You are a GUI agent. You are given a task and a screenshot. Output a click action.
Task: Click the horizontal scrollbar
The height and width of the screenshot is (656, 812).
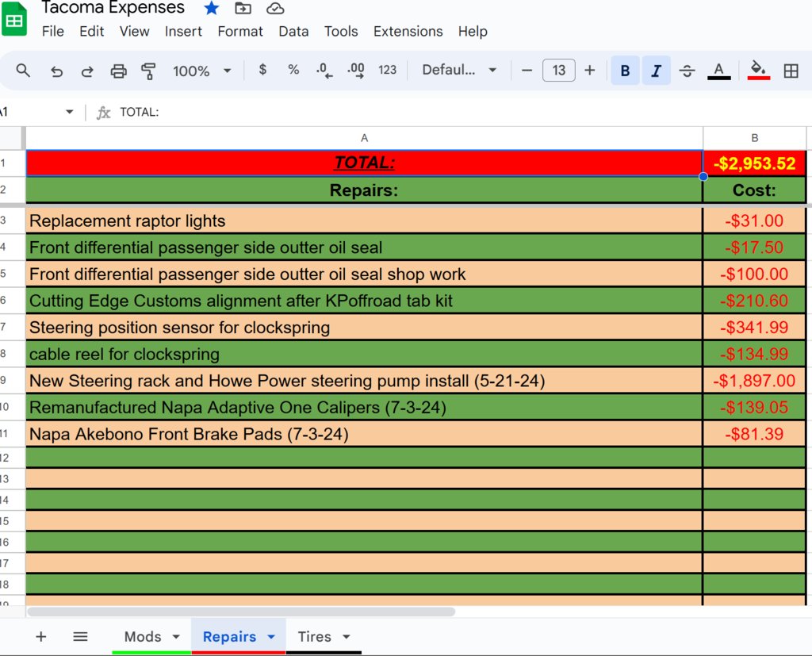pos(241,612)
